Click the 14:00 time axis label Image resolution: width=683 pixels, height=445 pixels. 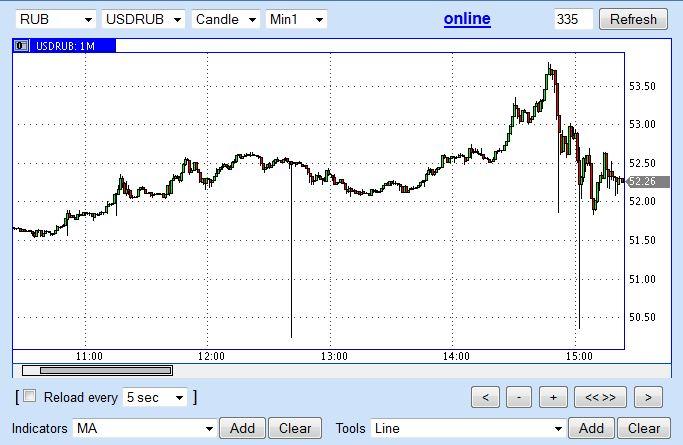pyautogui.click(x=456, y=357)
